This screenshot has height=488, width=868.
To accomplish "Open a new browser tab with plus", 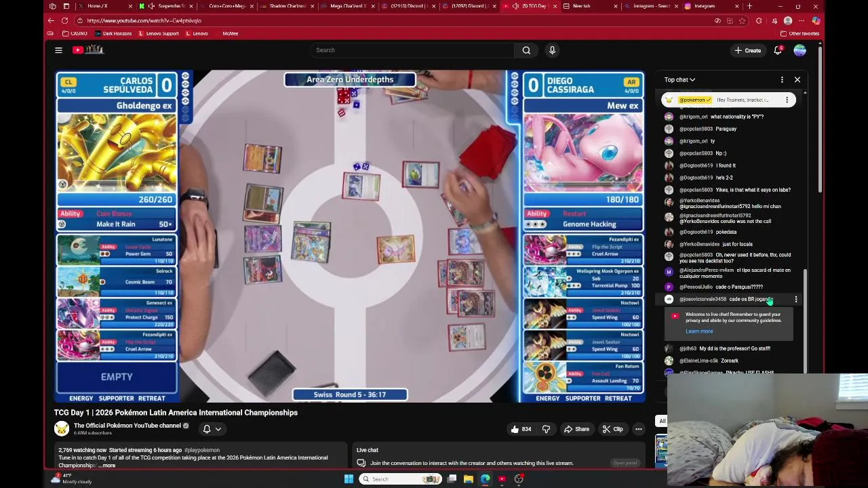I will [749, 6].
